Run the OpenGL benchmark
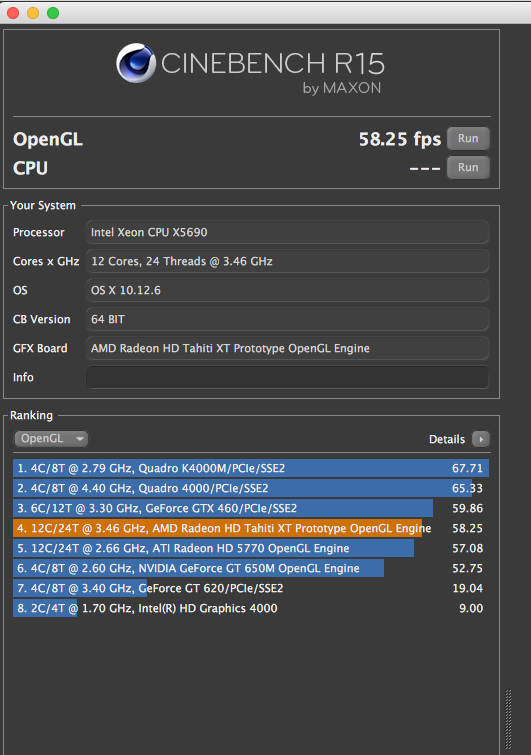Screen dimensions: 531x755 tap(468, 139)
